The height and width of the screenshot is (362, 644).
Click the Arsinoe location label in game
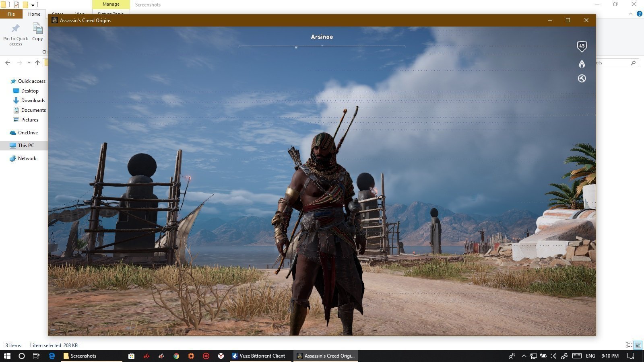322,37
